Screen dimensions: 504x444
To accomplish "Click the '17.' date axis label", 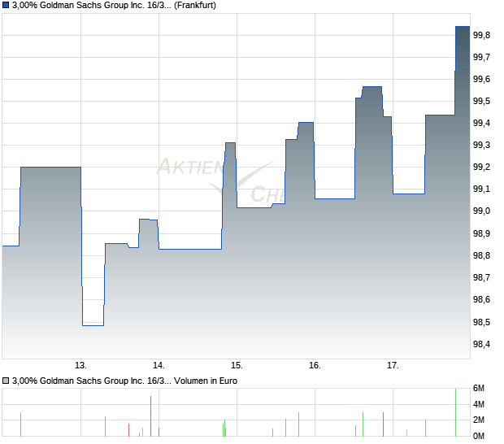I will pos(393,365).
